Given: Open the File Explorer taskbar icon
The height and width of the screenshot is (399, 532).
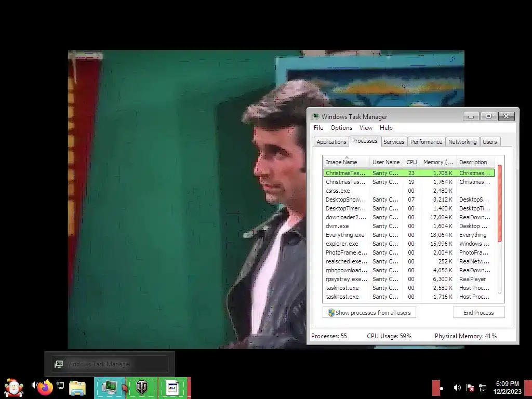Looking at the screenshot, I should pos(77,388).
